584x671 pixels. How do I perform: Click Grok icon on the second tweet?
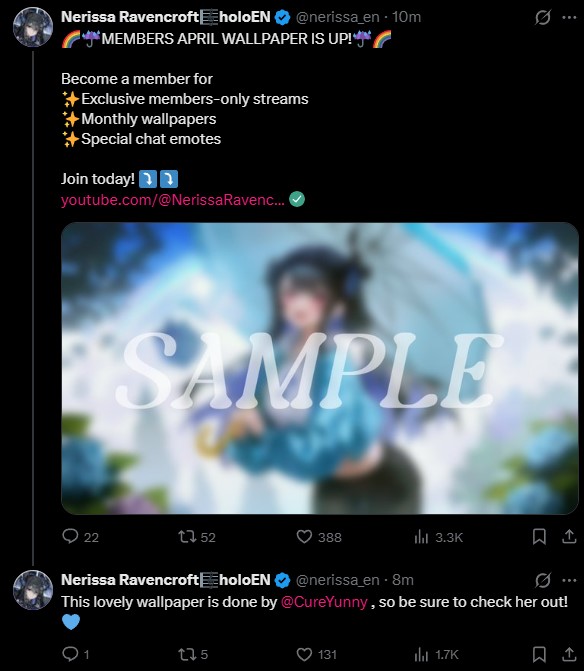[x=542, y=580]
